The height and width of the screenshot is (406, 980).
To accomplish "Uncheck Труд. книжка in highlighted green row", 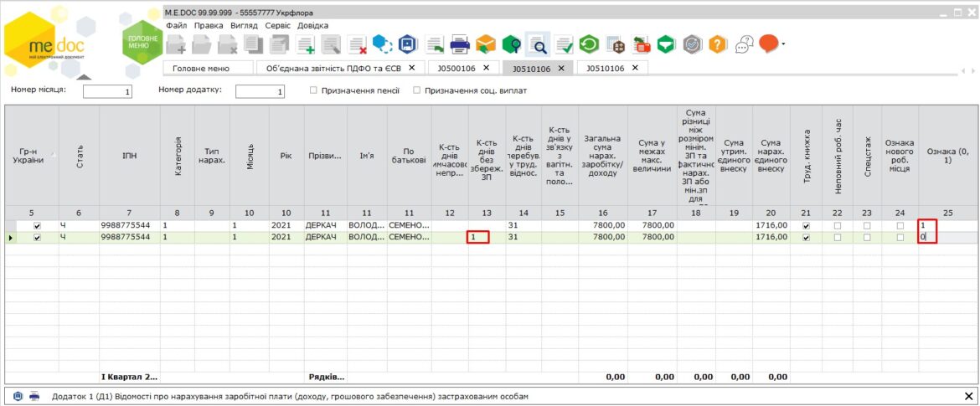I will point(807,238).
